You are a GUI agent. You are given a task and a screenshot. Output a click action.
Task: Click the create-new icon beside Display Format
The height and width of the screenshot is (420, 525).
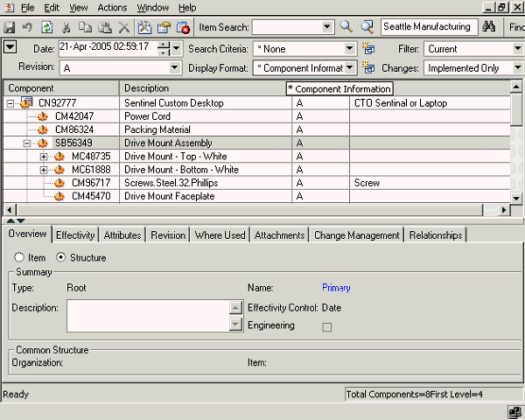coord(368,67)
